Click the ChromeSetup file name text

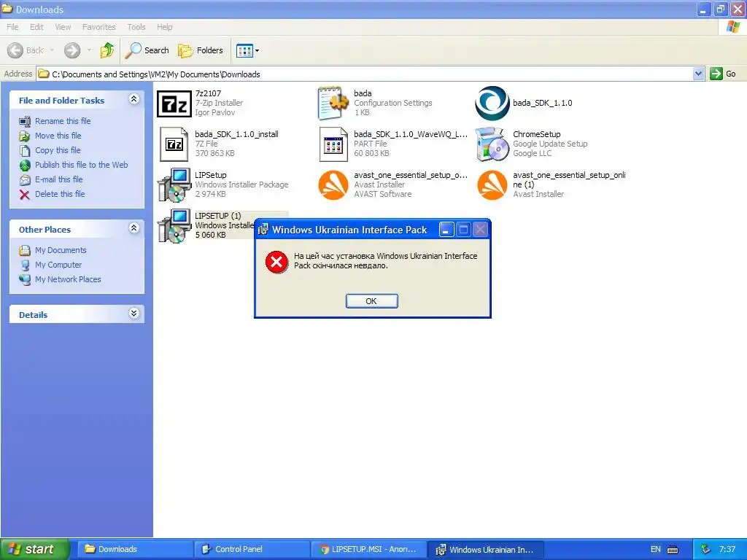point(536,134)
